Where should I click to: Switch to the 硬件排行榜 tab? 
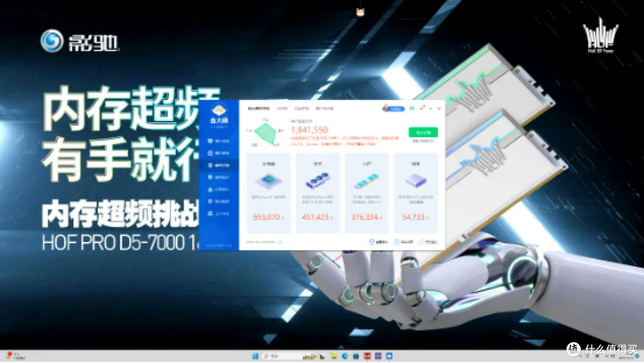click(x=324, y=108)
